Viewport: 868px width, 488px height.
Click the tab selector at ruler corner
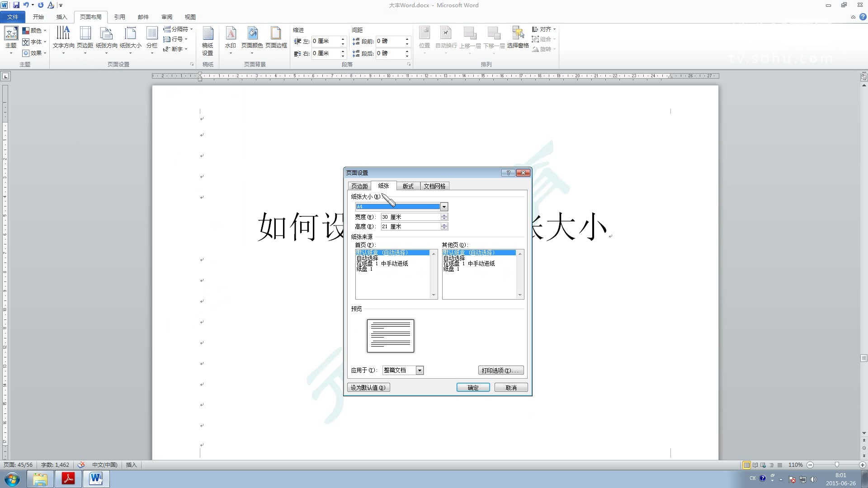[x=5, y=76]
